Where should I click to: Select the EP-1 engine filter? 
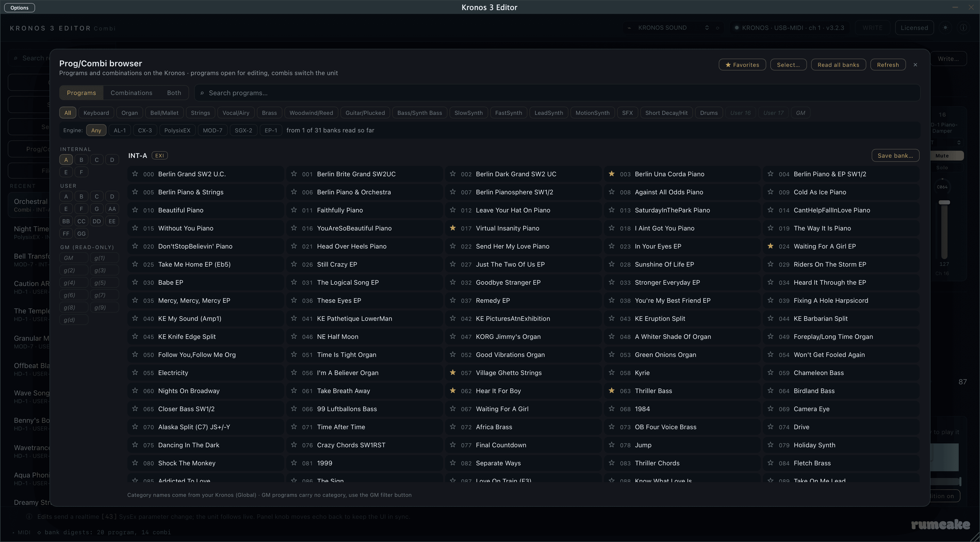(271, 131)
